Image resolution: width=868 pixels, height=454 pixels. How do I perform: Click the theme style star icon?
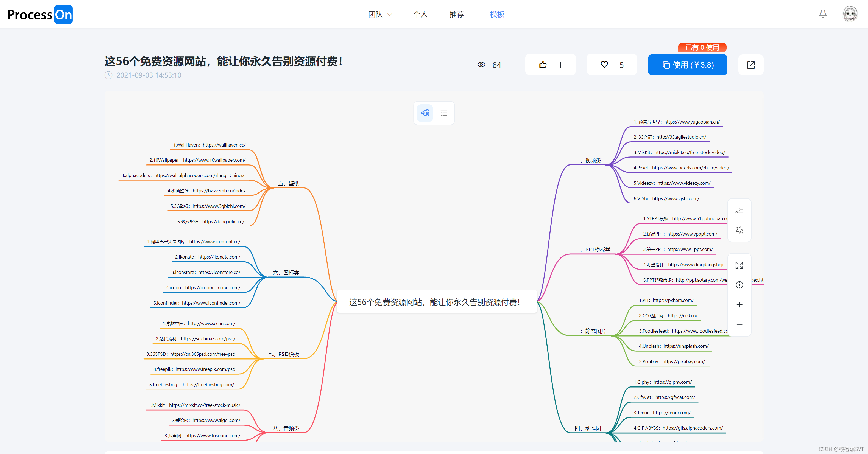(x=739, y=230)
